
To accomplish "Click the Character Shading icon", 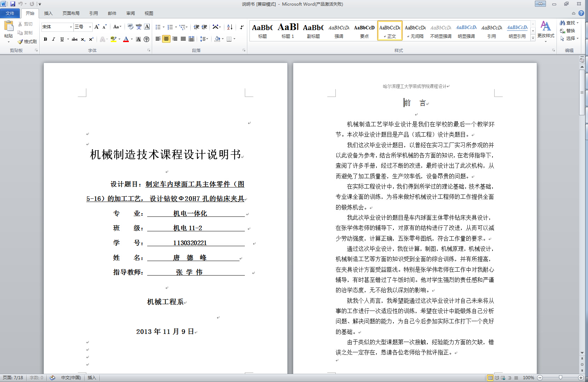I will coord(138,39).
